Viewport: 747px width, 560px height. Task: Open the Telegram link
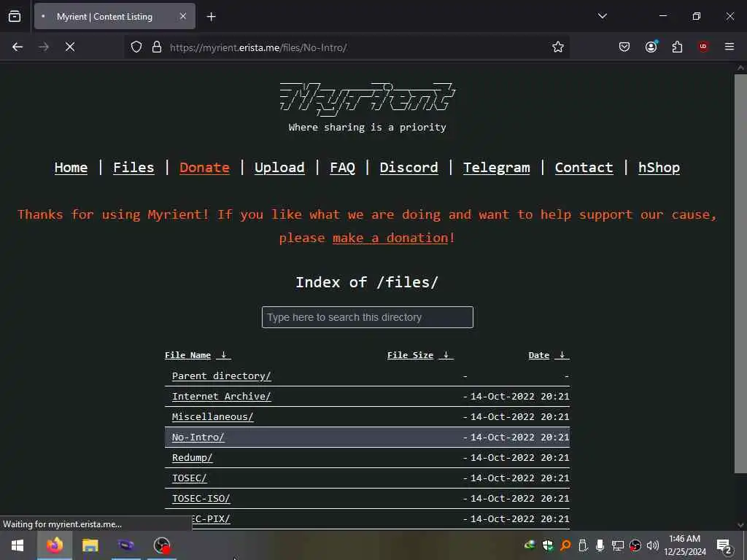(496, 168)
